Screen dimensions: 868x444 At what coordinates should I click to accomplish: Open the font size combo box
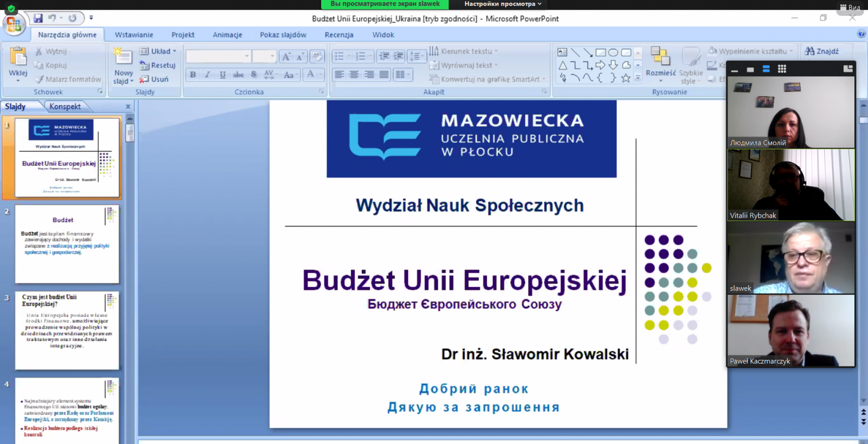(265, 56)
